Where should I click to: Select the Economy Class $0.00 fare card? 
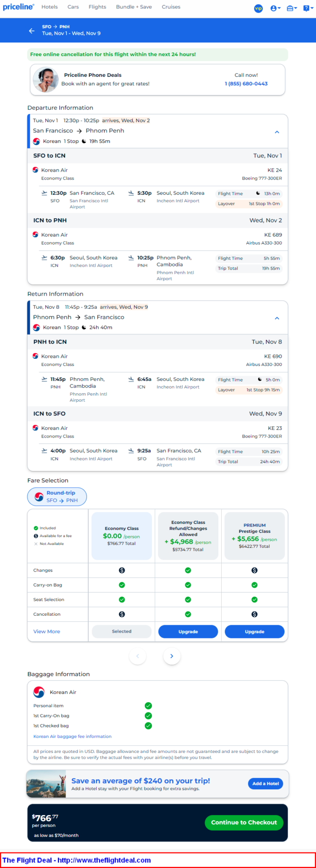[x=122, y=536]
